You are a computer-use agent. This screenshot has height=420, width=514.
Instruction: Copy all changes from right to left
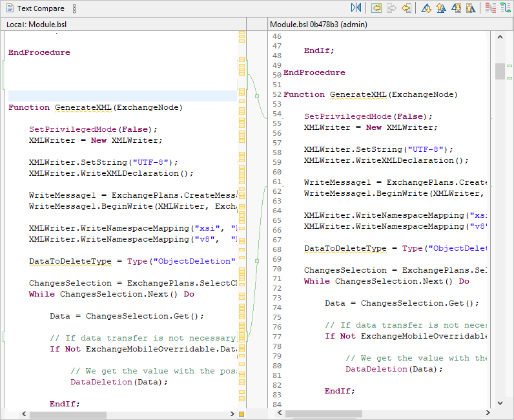pos(376,8)
